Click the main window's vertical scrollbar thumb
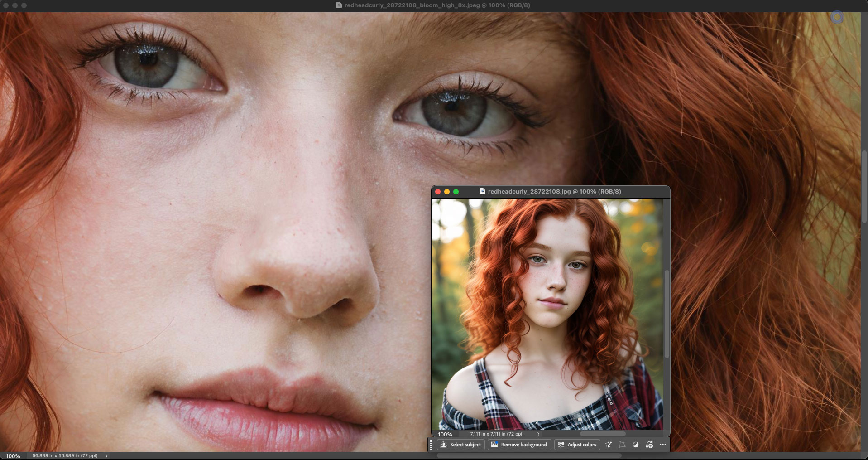The image size is (868, 460). click(864, 186)
